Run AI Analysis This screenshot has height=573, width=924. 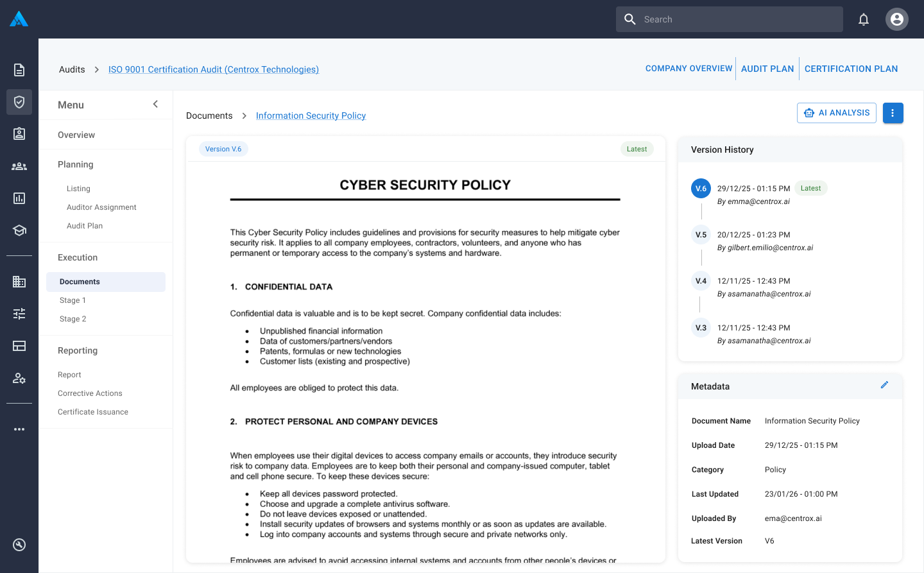tap(837, 113)
